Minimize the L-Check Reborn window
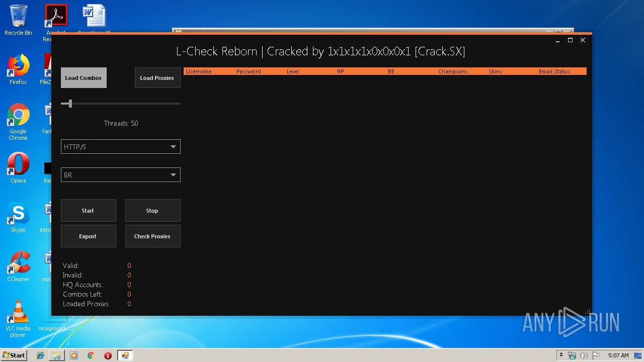 click(x=558, y=40)
